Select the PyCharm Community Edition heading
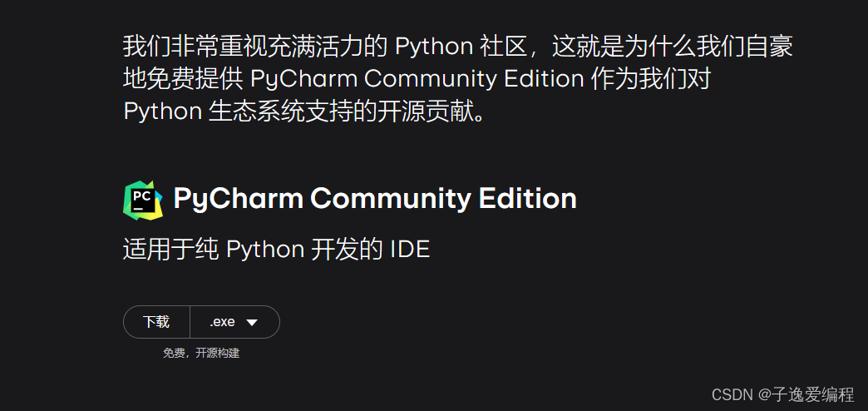The image size is (868, 411). [x=375, y=198]
